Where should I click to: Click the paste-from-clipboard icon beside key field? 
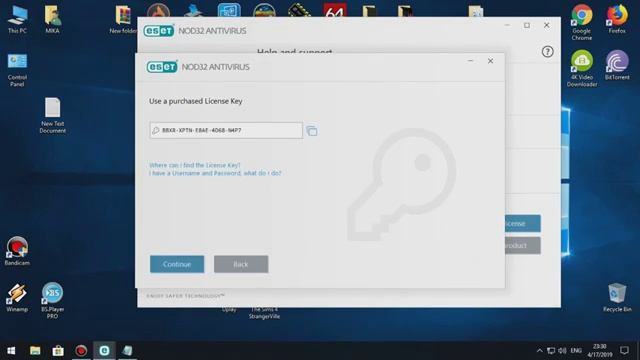[311, 131]
